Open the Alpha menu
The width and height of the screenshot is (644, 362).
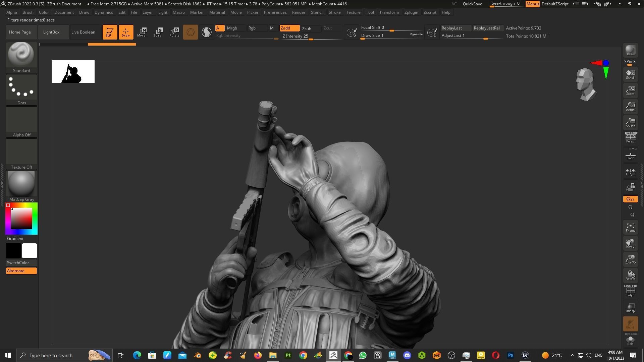11,12
